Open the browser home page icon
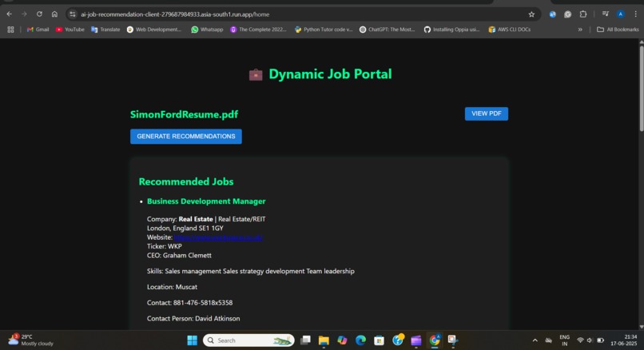The height and width of the screenshot is (350, 644). 54,14
